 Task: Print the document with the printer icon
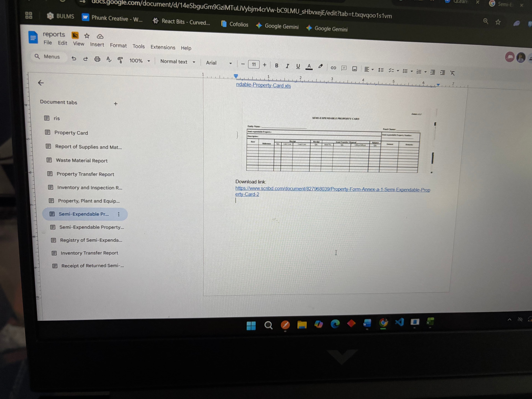pyautogui.click(x=97, y=59)
